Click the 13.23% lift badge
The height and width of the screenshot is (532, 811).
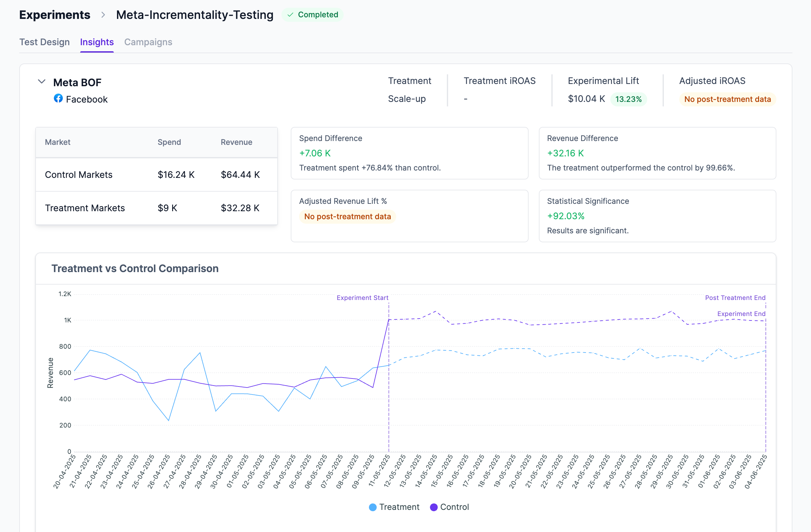tap(628, 99)
